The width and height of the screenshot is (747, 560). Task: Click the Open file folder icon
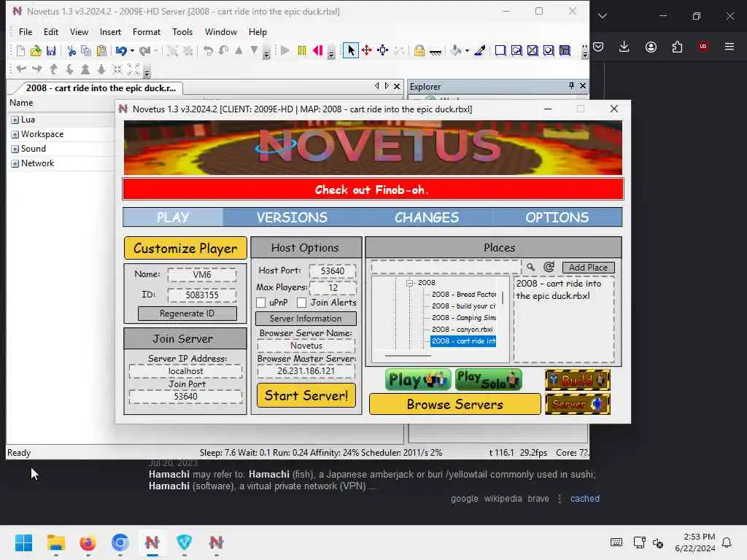coord(36,50)
